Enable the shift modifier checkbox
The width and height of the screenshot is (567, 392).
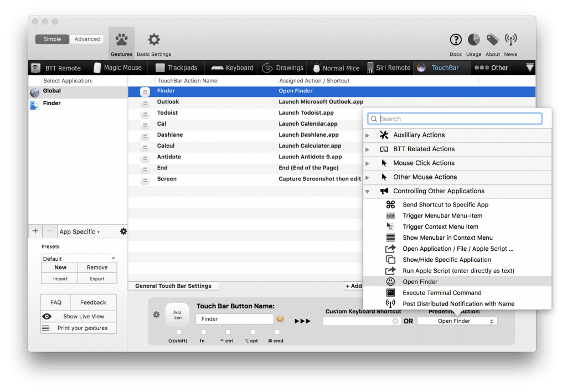179,332
